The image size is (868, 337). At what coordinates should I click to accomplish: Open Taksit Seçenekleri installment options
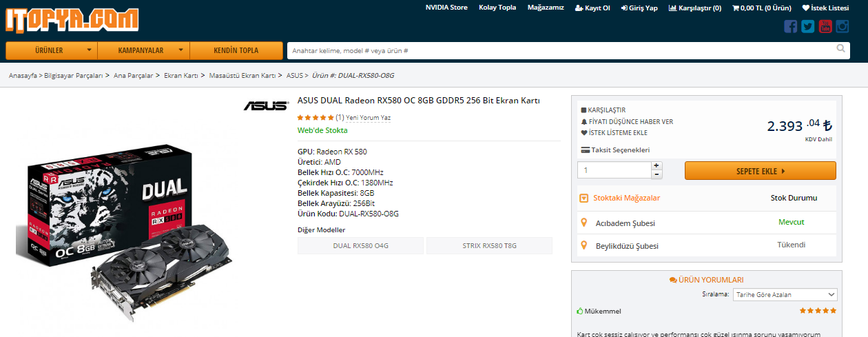615,150
